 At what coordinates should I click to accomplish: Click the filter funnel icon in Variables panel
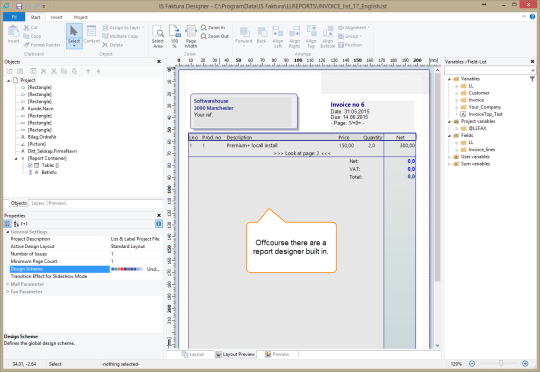(x=532, y=79)
